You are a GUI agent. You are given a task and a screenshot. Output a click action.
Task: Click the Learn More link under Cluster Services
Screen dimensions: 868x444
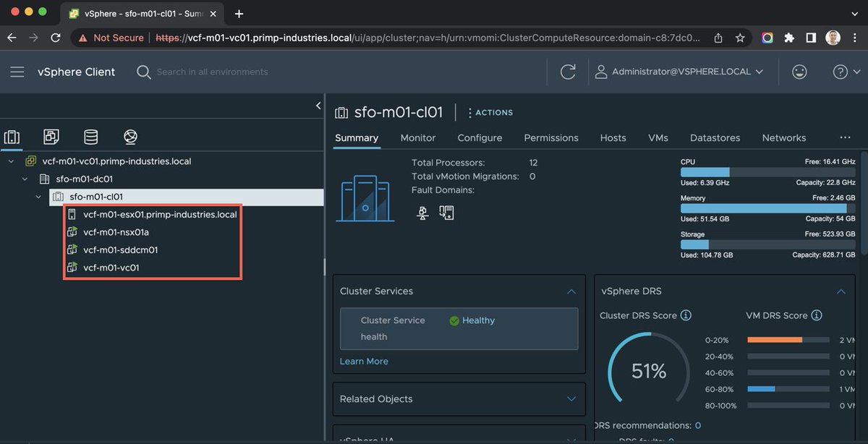(x=364, y=361)
